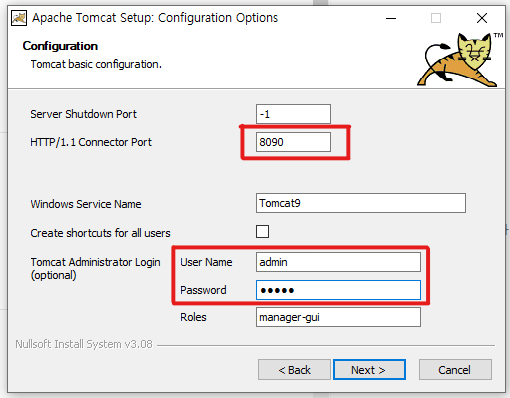Click the User Name label

[x=206, y=262]
